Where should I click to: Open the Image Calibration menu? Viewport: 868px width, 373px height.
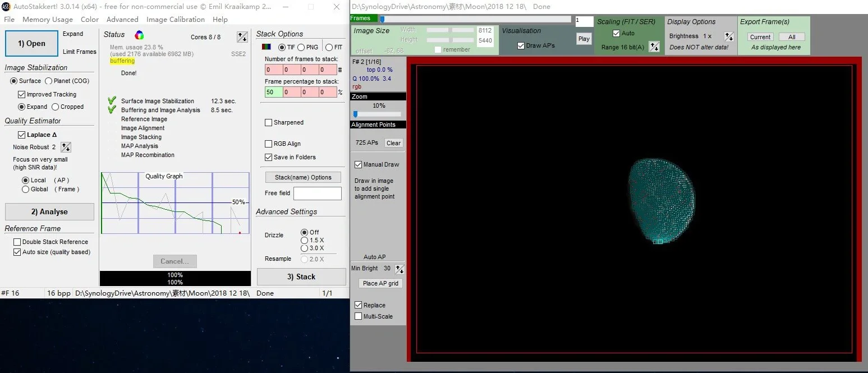click(176, 19)
